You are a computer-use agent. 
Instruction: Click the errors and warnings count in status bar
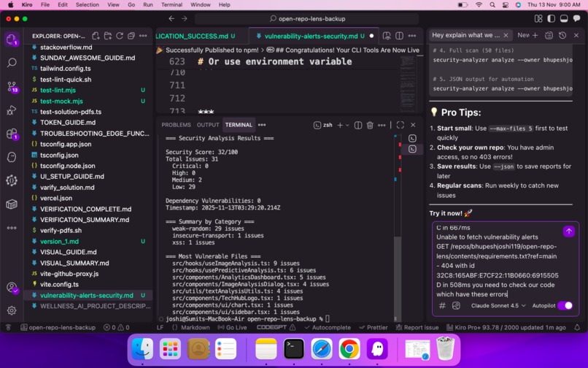coord(116,327)
